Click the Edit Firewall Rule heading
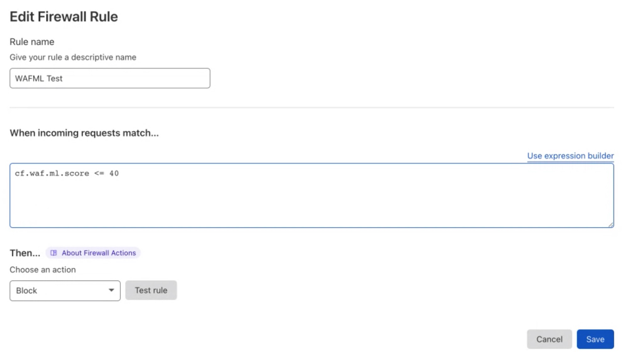This screenshot has height=364, width=628. (x=64, y=17)
